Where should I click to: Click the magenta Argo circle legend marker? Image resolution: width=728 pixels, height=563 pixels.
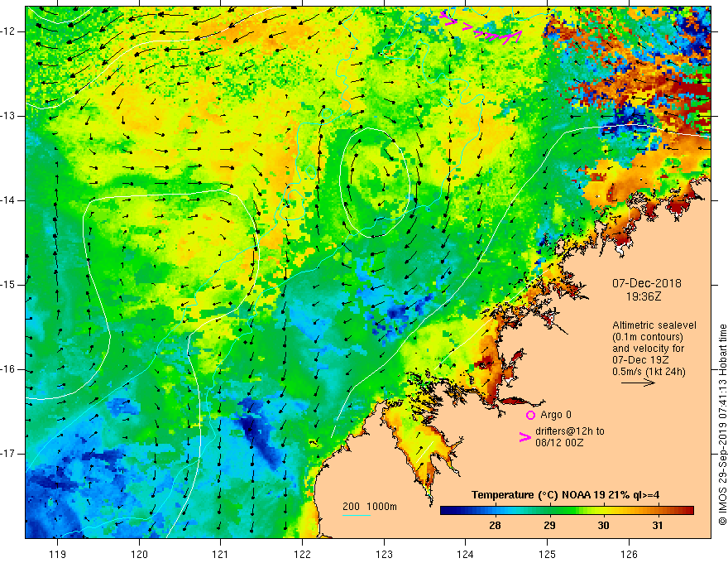(530, 415)
